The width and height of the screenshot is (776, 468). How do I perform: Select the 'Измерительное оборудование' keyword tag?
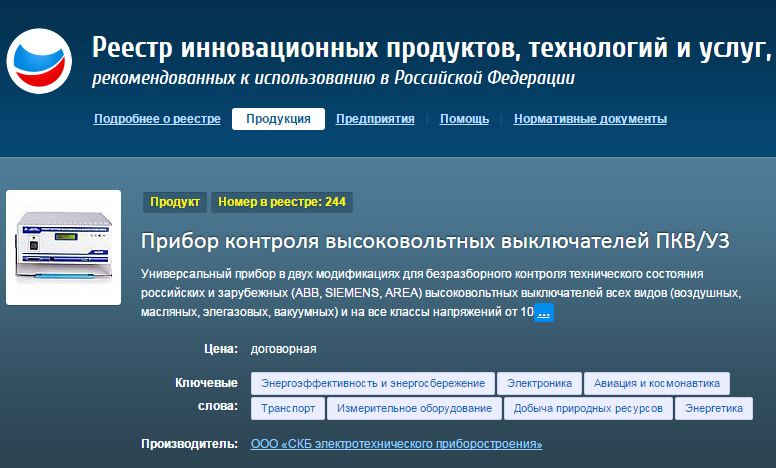pyautogui.click(x=414, y=408)
